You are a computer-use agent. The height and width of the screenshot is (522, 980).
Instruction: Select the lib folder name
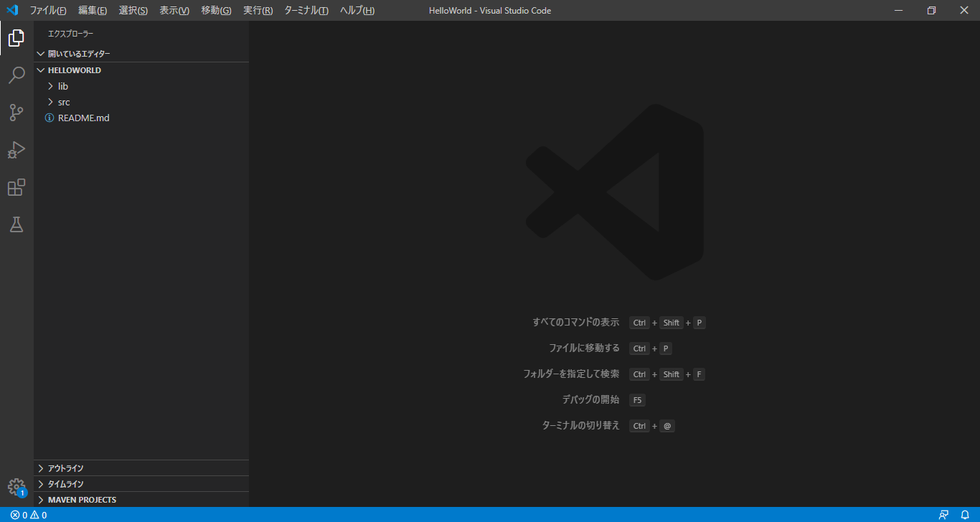[x=63, y=86]
